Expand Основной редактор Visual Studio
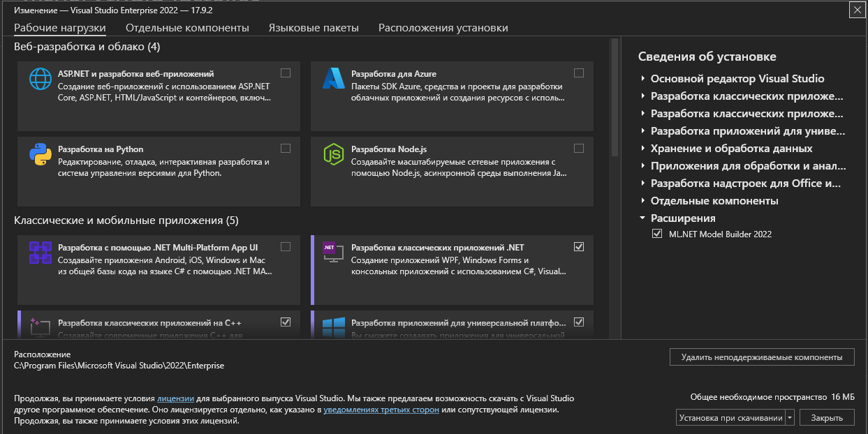This screenshot has width=868, height=434. (x=643, y=78)
